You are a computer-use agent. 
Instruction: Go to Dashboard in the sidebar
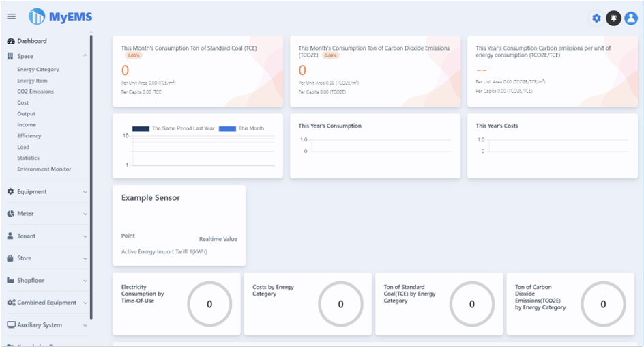31,41
